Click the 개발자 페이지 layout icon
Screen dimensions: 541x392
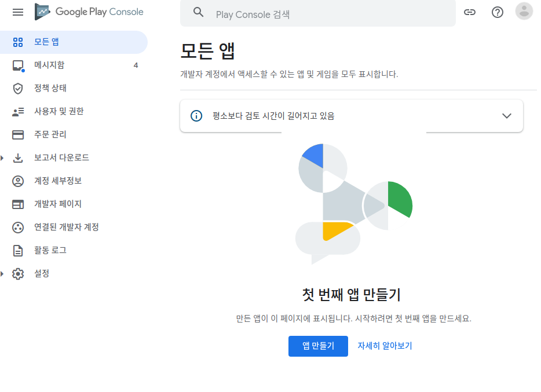[18, 204]
